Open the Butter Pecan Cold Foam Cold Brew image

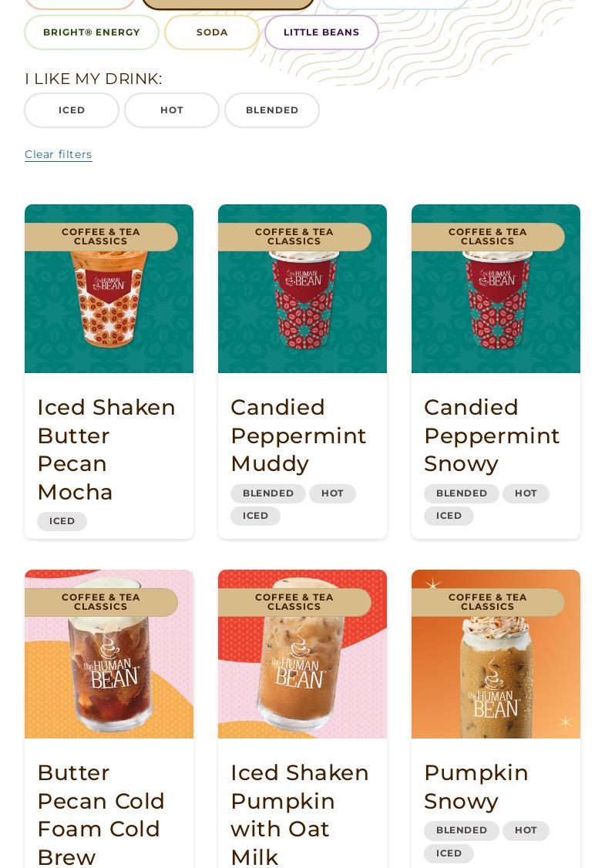(109, 654)
